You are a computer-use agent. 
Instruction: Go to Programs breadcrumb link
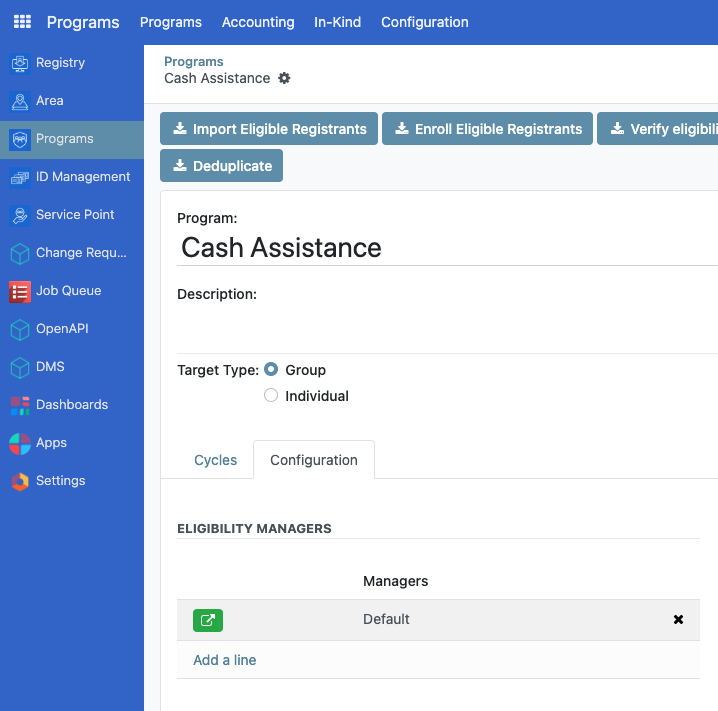click(194, 61)
